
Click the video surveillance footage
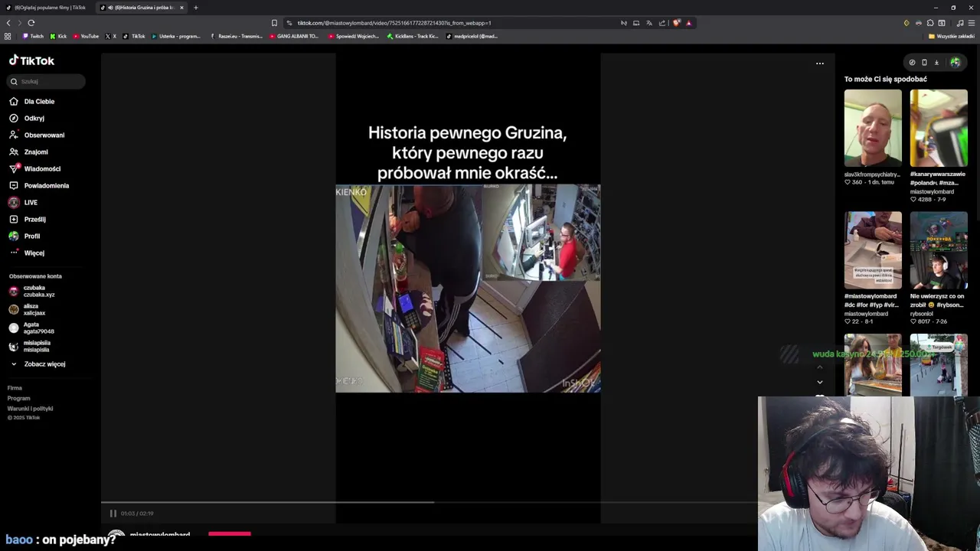tap(468, 289)
